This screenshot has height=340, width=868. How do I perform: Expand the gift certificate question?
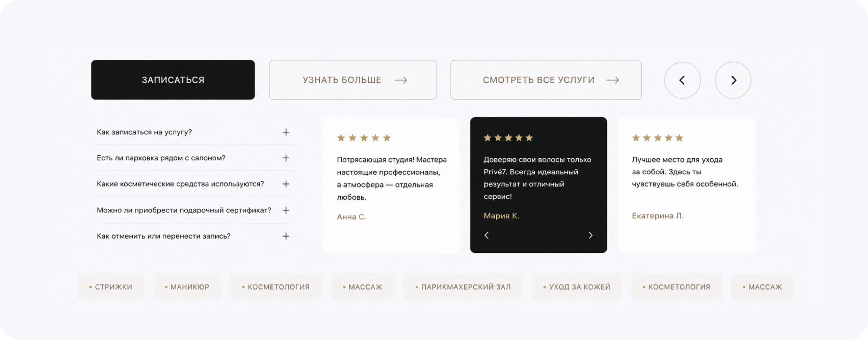[x=195, y=210]
